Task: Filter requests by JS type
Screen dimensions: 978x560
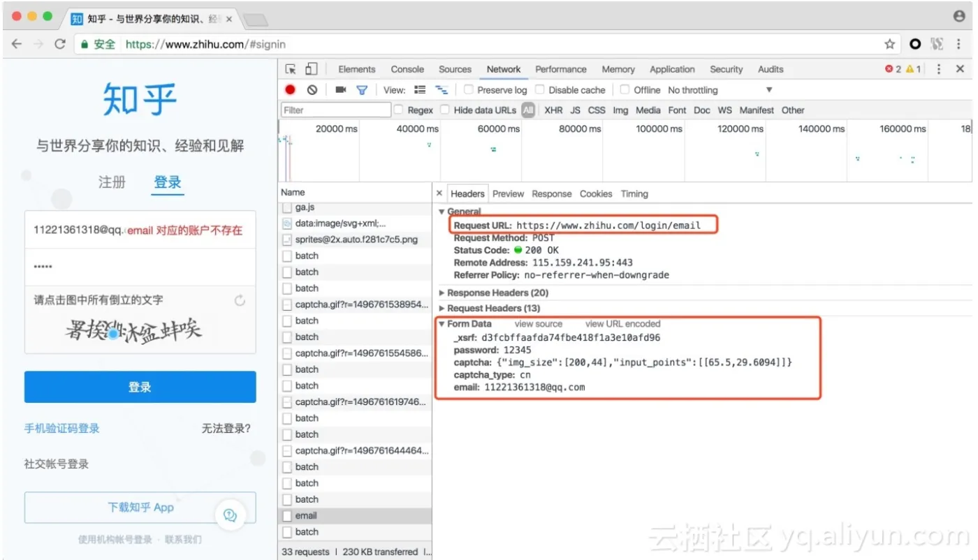Action: (575, 110)
